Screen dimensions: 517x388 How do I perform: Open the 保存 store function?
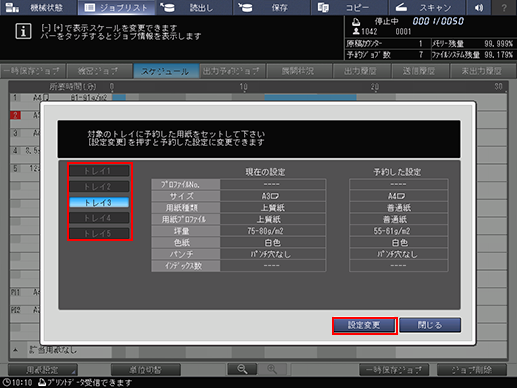271,7
